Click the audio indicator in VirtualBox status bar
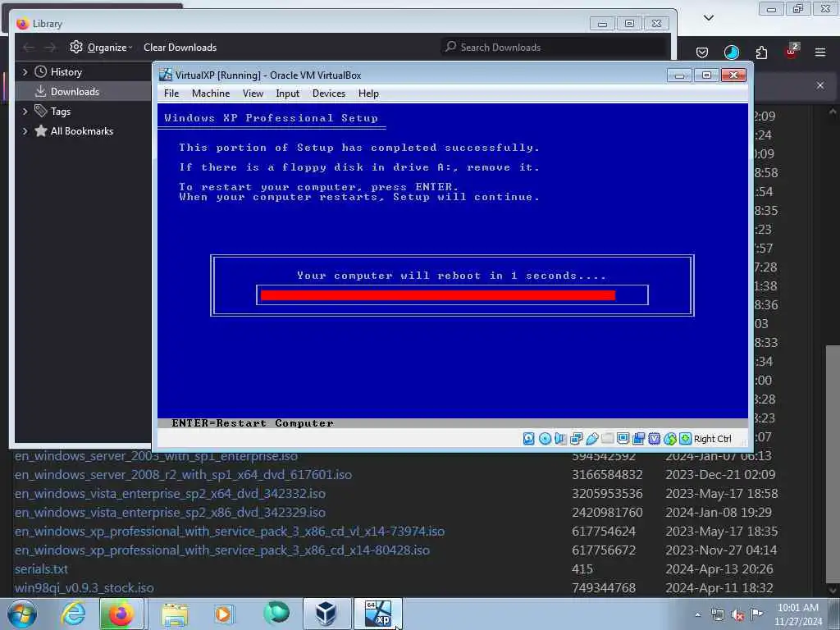 pyautogui.click(x=560, y=439)
